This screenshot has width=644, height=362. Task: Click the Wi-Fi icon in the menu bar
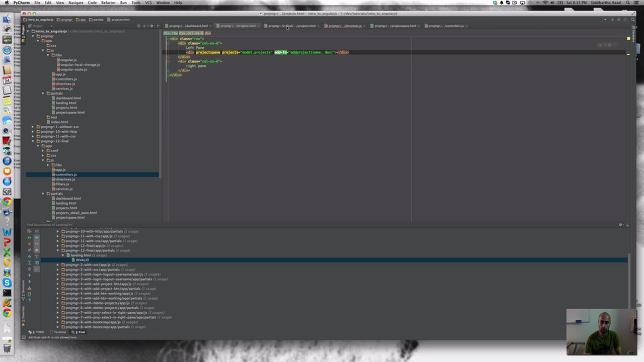click(x=545, y=3)
